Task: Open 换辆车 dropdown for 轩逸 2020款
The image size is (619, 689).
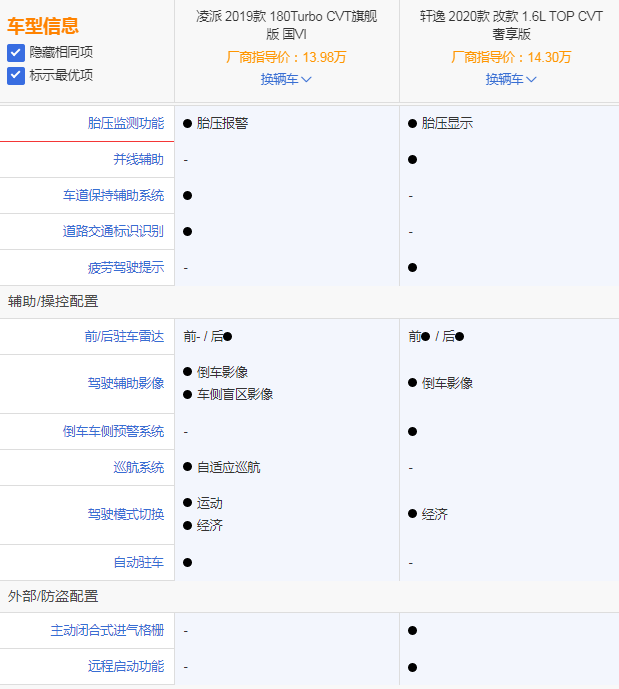Action: click(511, 79)
